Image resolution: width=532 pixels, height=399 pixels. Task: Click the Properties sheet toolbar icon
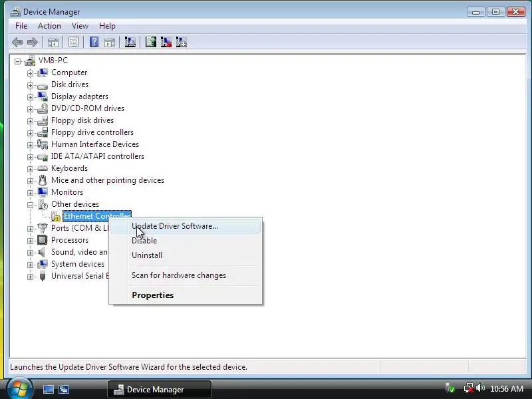coord(73,43)
